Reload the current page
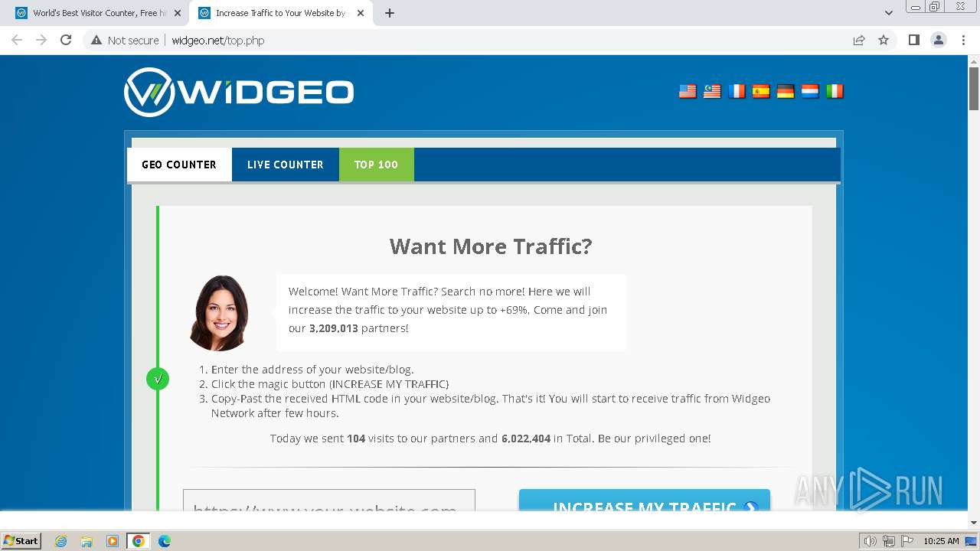 pyautogui.click(x=66, y=40)
